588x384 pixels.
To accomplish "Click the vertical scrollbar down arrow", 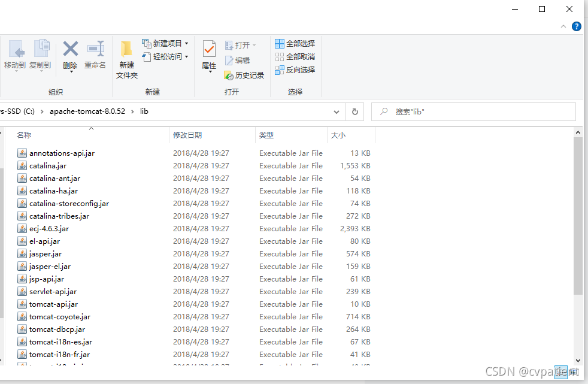I will click(578, 361).
